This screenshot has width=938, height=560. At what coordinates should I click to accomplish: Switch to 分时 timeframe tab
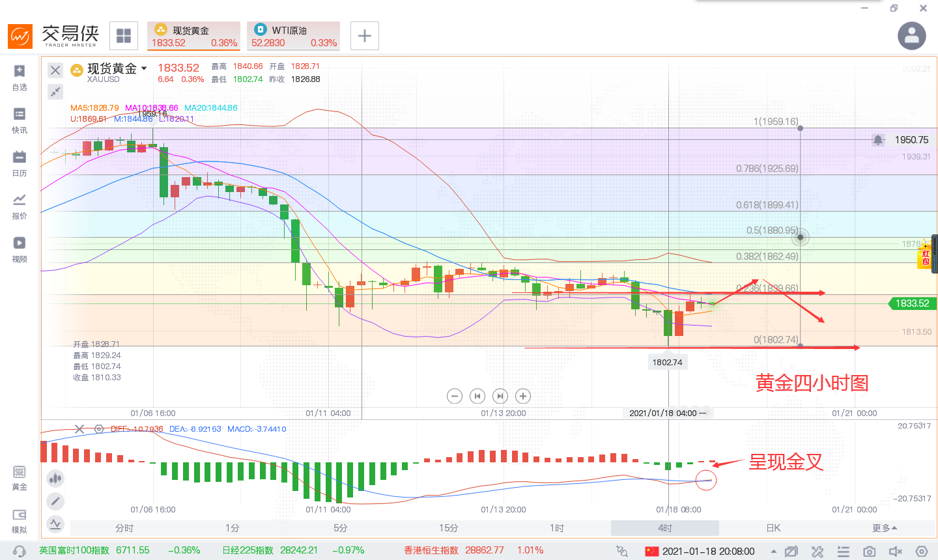(124, 528)
